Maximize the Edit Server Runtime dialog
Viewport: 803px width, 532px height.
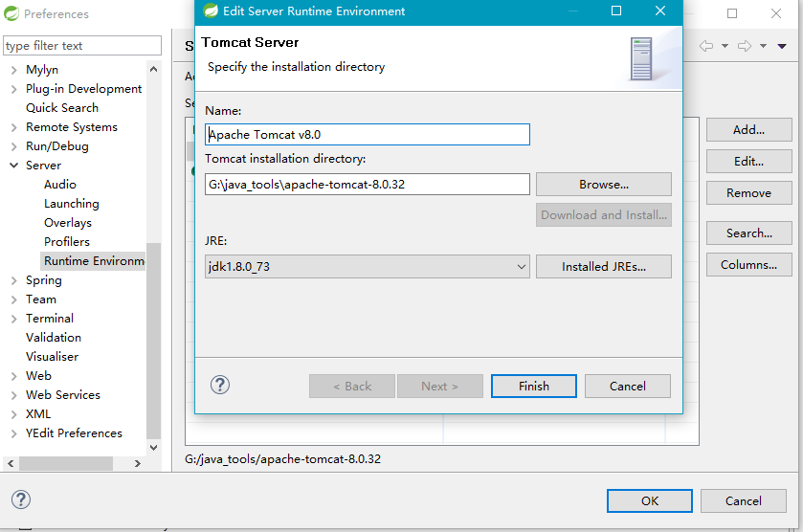pos(616,11)
